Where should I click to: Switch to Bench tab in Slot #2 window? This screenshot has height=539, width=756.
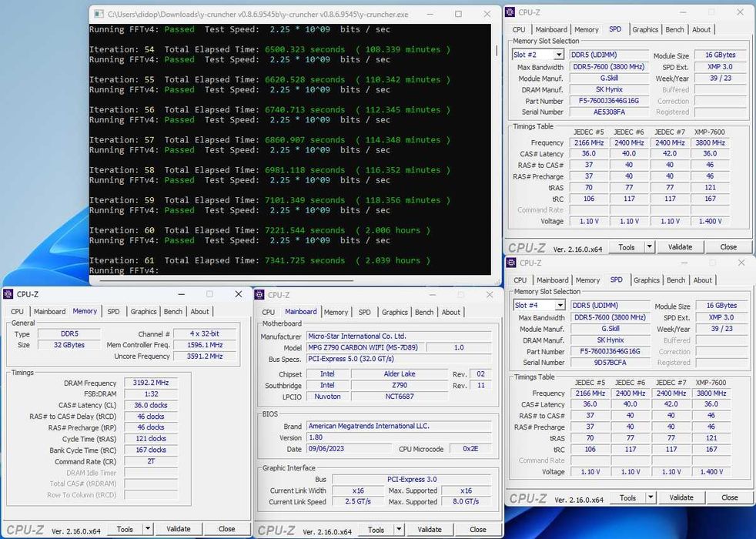674,30
